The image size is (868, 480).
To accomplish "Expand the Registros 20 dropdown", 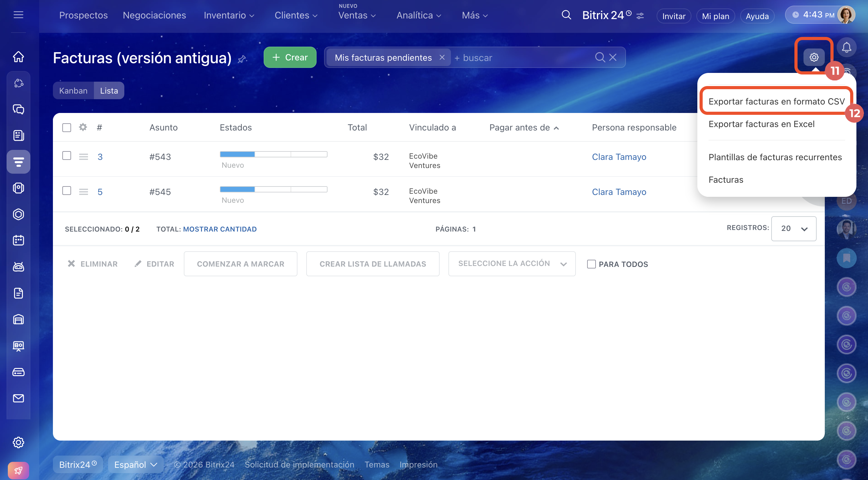I will coord(793,228).
